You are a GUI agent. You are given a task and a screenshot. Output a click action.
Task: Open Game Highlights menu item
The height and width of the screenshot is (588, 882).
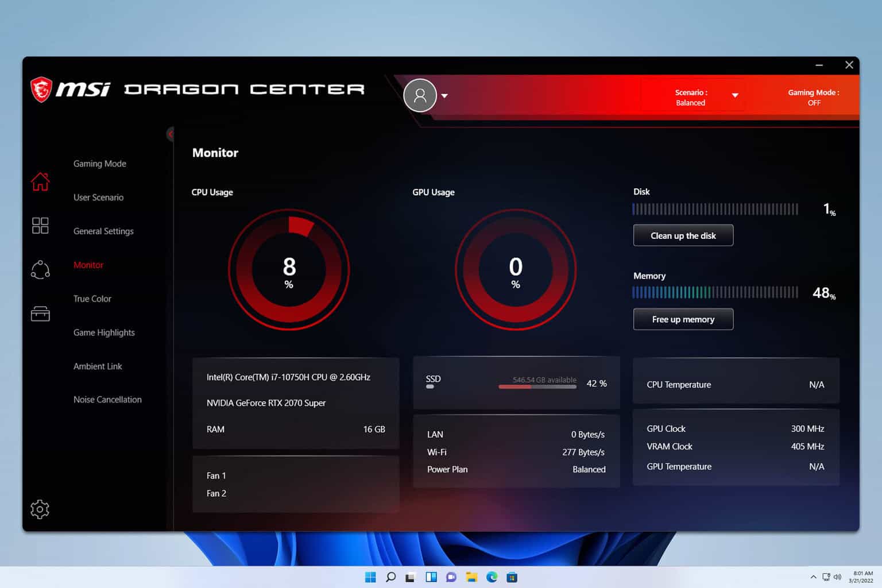[x=104, y=332]
